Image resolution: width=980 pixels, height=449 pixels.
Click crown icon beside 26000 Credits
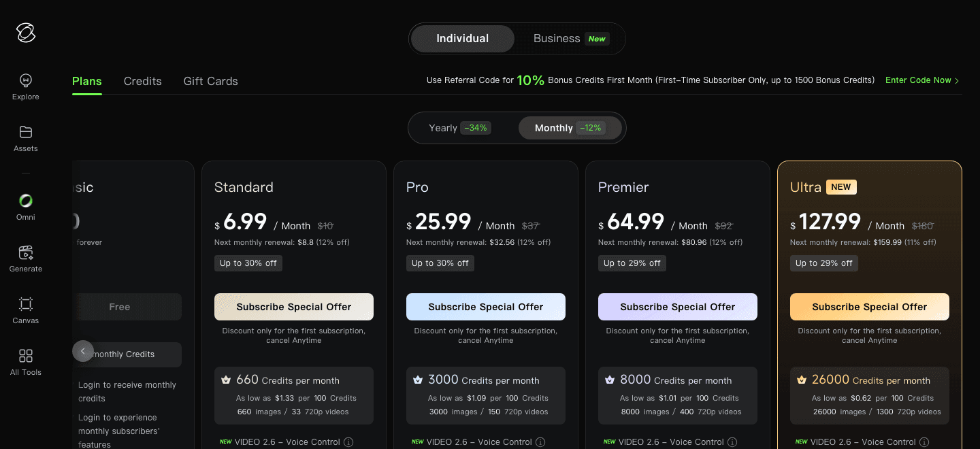(x=802, y=380)
